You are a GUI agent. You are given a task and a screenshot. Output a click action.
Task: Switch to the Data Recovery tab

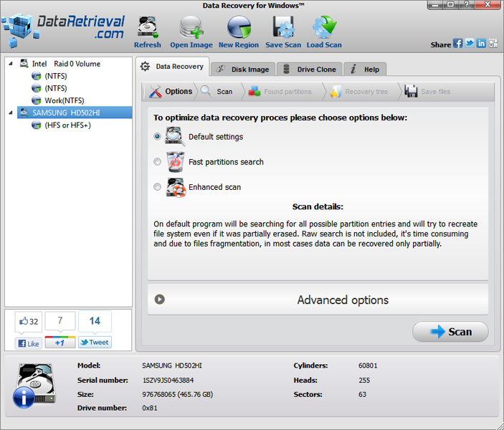(173, 67)
